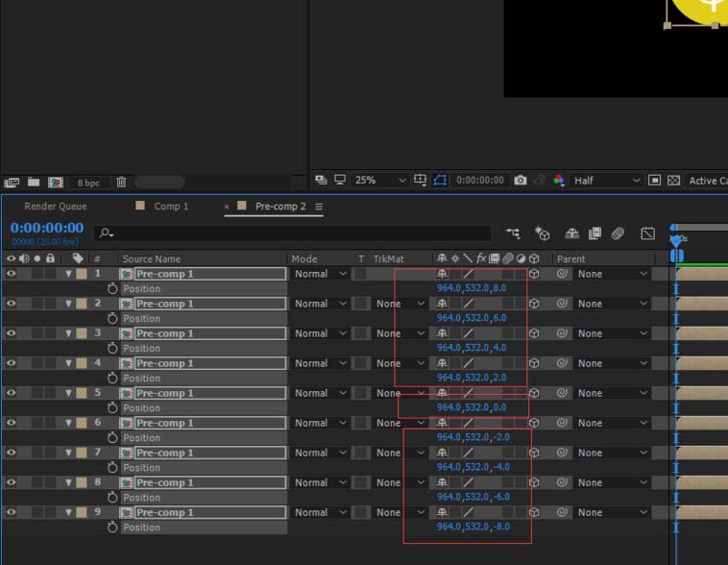Collapse layer 1 disclosure triangle
Screen dimensions: 728x565
[x=68, y=274]
